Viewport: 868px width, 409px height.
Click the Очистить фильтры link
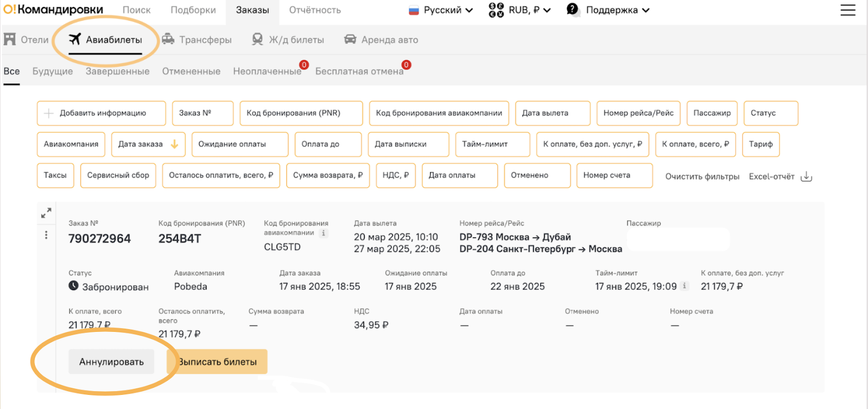[702, 177]
